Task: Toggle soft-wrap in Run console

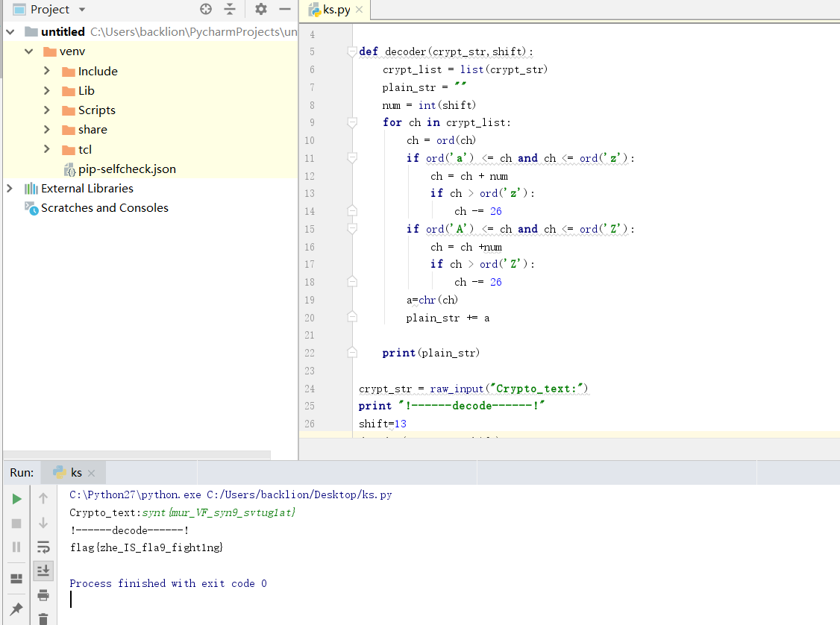Action: point(43,547)
